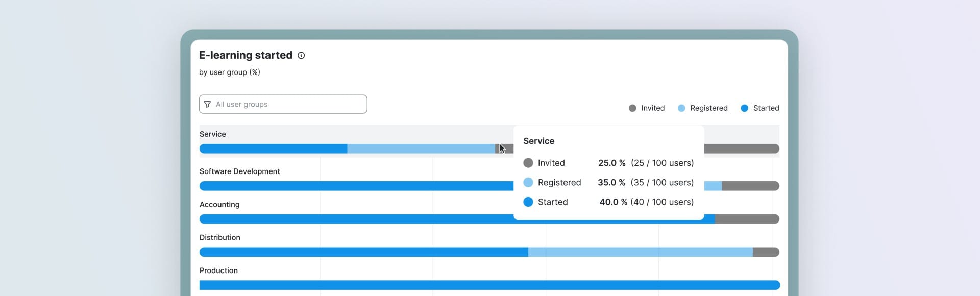The image size is (980, 296).
Task: Click the Started dot in the Service tooltip
Action: tap(528, 202)
